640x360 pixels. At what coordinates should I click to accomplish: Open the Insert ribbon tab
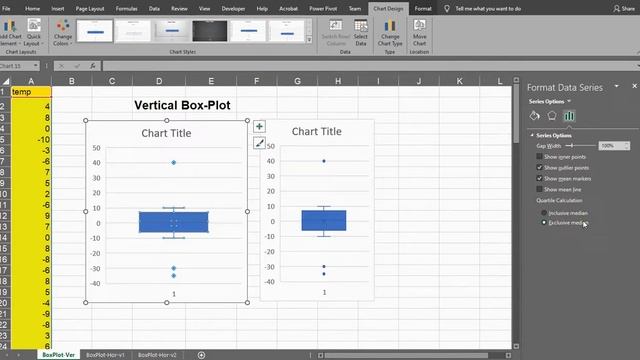[x=58, y=8]
